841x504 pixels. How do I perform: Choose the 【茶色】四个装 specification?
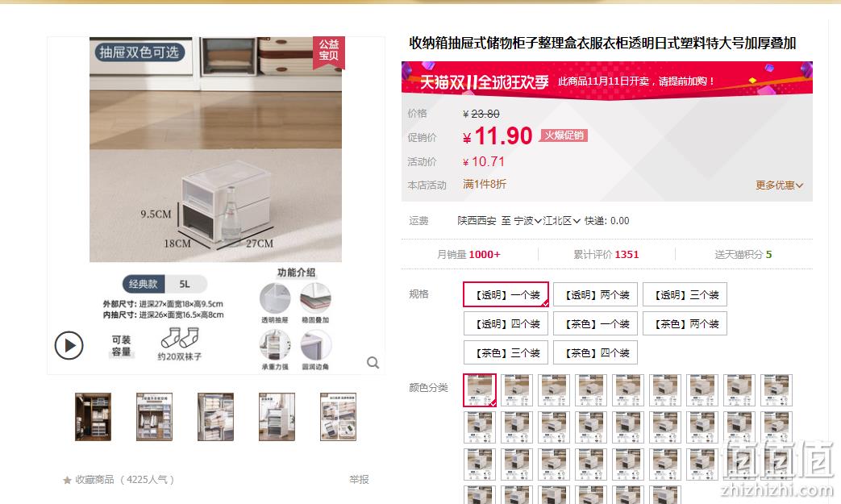click(595, 352)
